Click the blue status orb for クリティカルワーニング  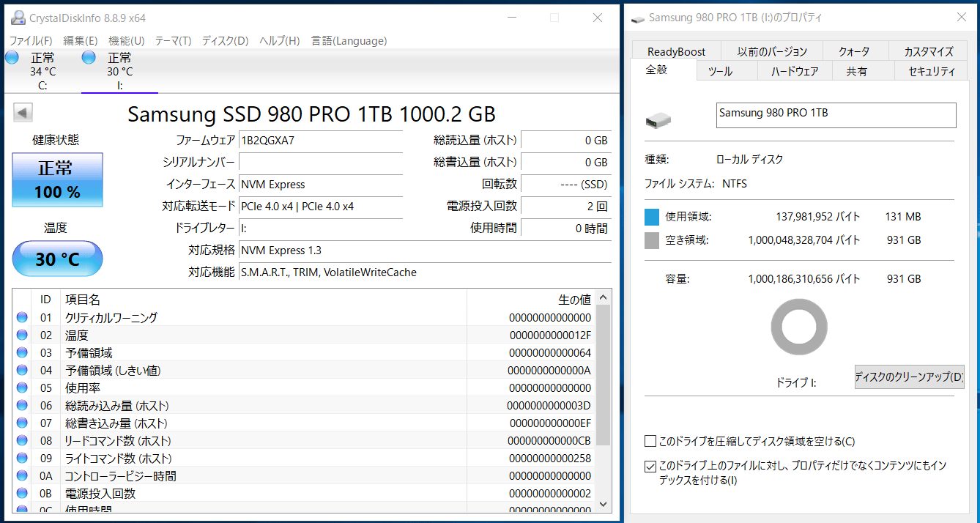[x=22, y=317]
